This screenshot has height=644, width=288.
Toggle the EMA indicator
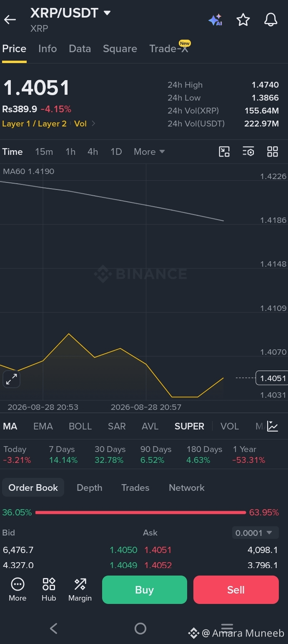click(x=43, y=426)
